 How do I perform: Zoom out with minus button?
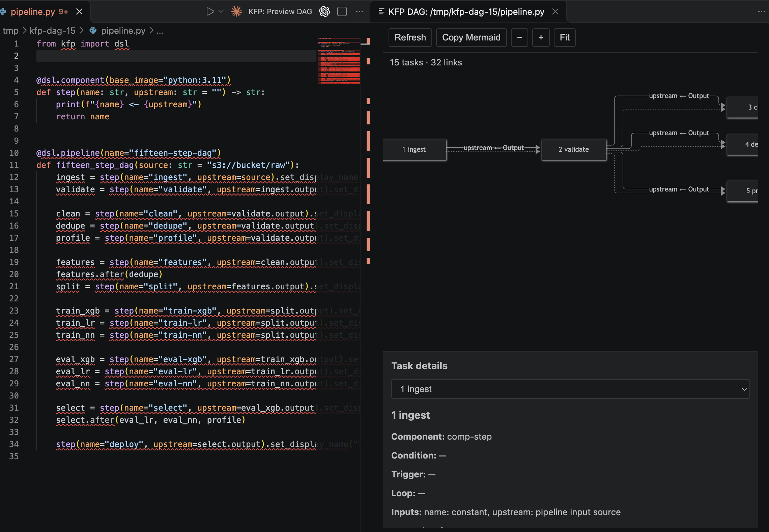tap(519, 37)
